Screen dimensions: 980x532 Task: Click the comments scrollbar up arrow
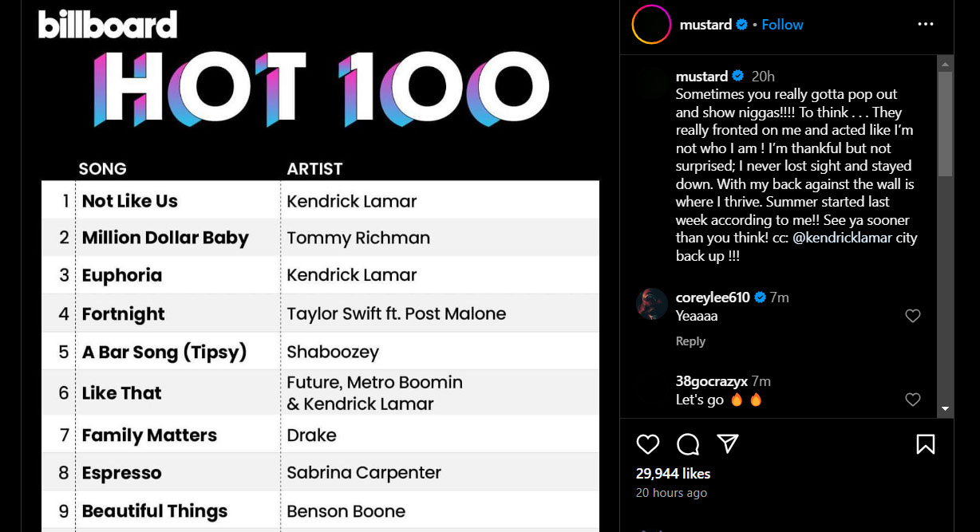click(x=945, y=64)
